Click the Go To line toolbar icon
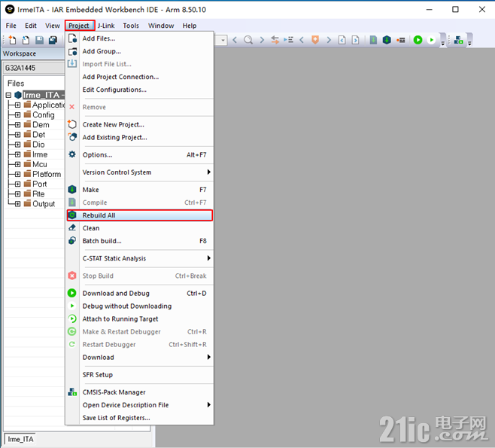 (289, 40)
